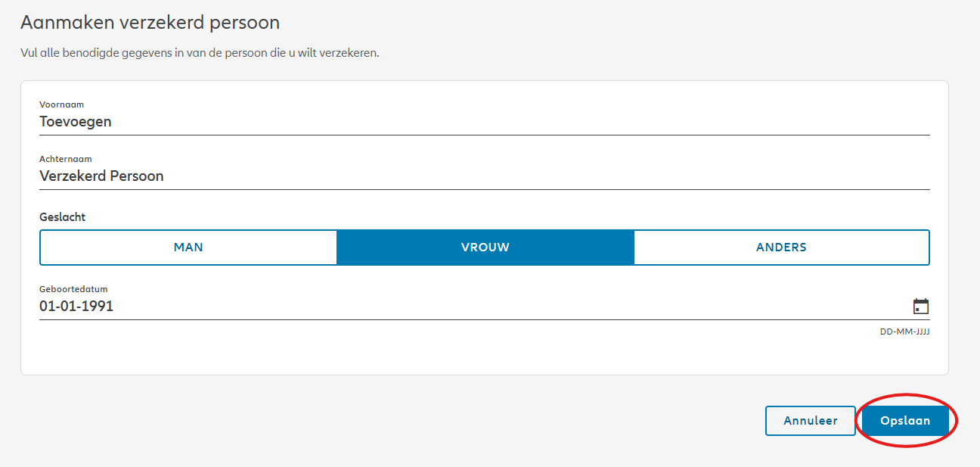Click the DD-MM-JJJJ format hint
The width and height of the screenshot is (980, 467).
pyautogui.click(x=904, y=332)
